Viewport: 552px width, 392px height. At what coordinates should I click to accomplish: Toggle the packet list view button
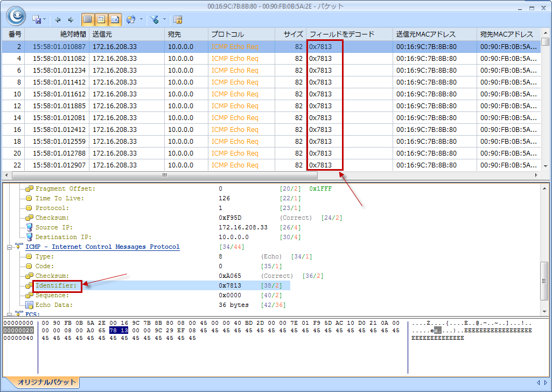[x=87, y=19]
